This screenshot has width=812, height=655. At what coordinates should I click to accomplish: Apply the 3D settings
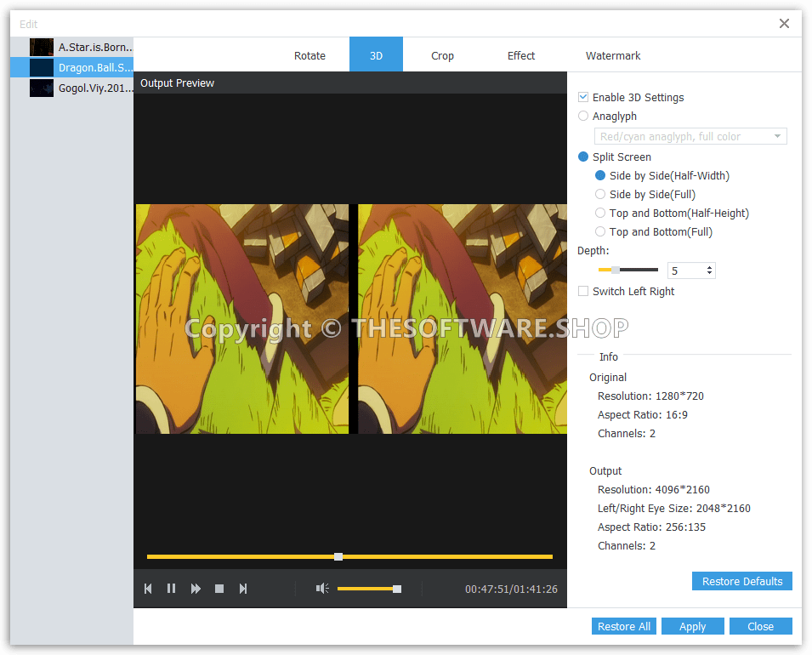pyautogui.click(x=692, y=626)
